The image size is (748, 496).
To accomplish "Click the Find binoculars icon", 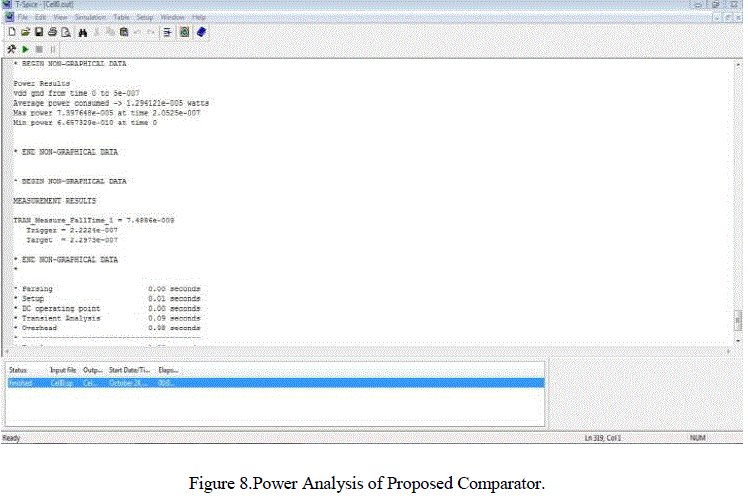I will (83, 32).
